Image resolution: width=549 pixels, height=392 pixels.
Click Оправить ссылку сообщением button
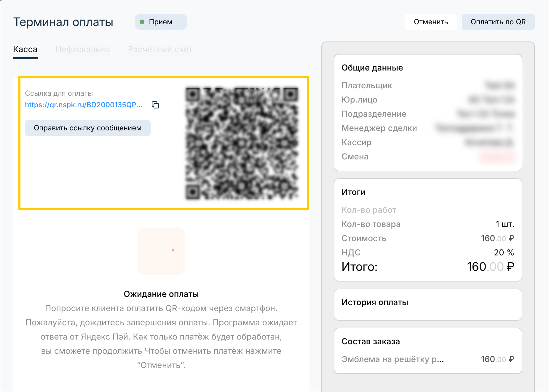88,128
